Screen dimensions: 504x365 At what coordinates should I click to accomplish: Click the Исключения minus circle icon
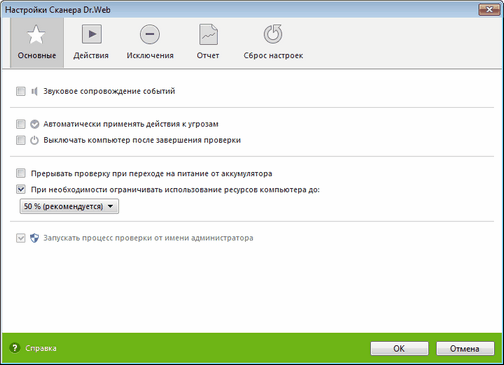tap(150, 34)
